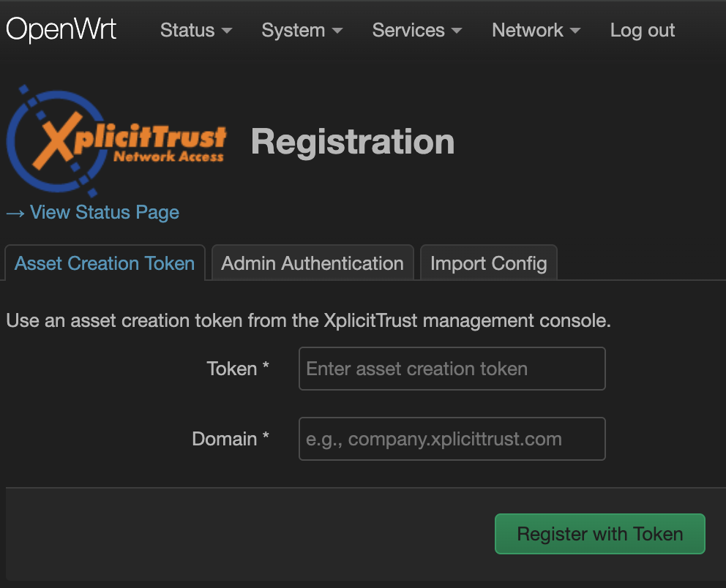Image resolution: width=726 pixels, height=588 pixels.
Task: Open the Services dropdown menu
Action: point(408,31)
